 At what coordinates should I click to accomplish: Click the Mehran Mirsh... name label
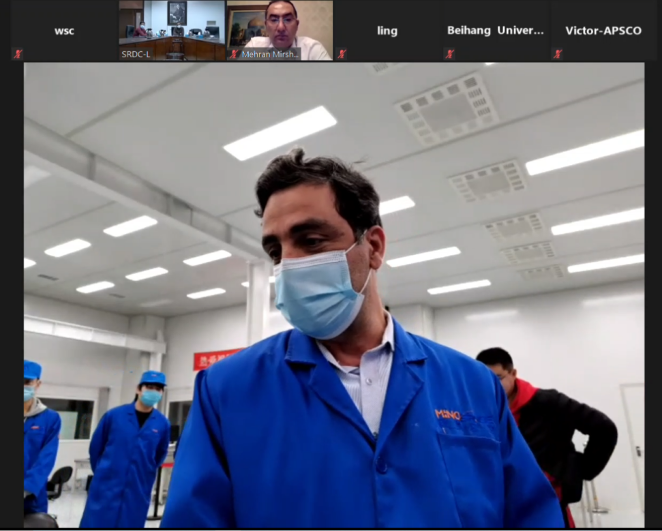270,54
